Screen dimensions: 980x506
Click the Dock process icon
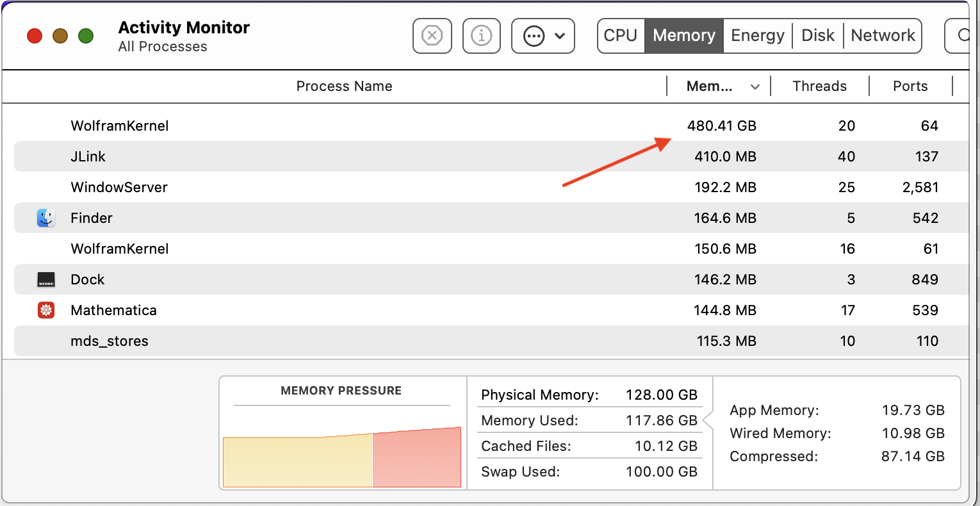[46, 279]
